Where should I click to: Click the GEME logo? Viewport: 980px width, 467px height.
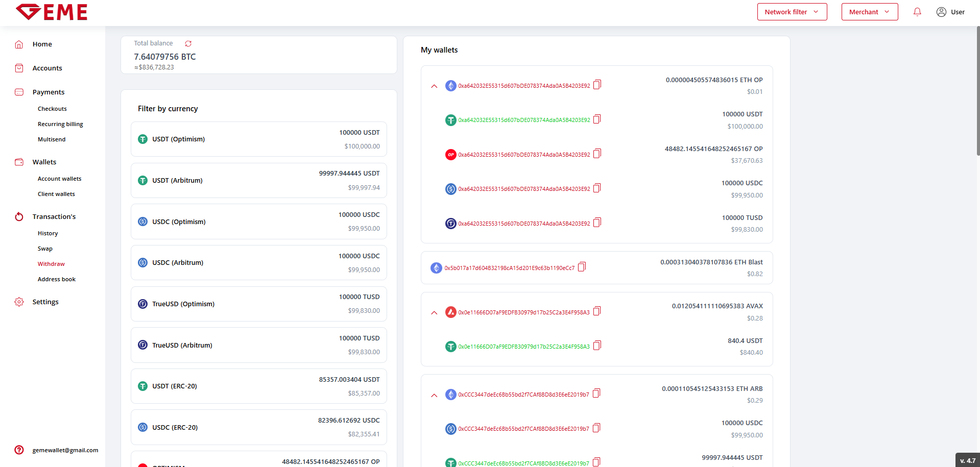coord(52,12)
